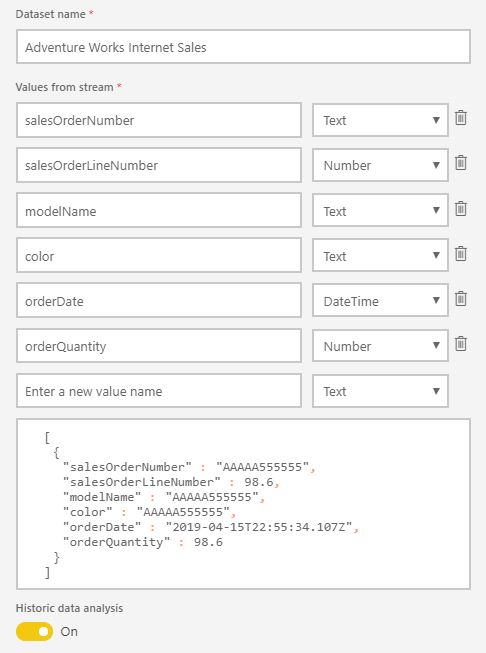The height and width of the screenshot is (653, 486).
Task: Click the 'Historic data analysis' label
Action: point(70,608)
